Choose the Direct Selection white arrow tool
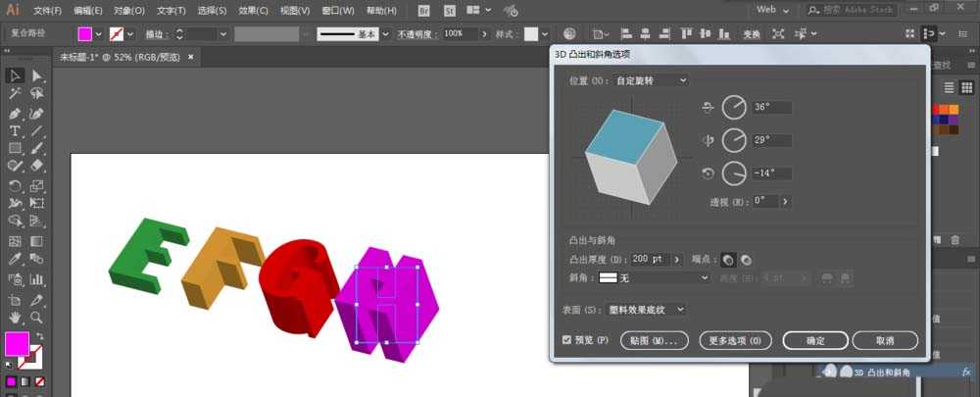 point(37,75)
